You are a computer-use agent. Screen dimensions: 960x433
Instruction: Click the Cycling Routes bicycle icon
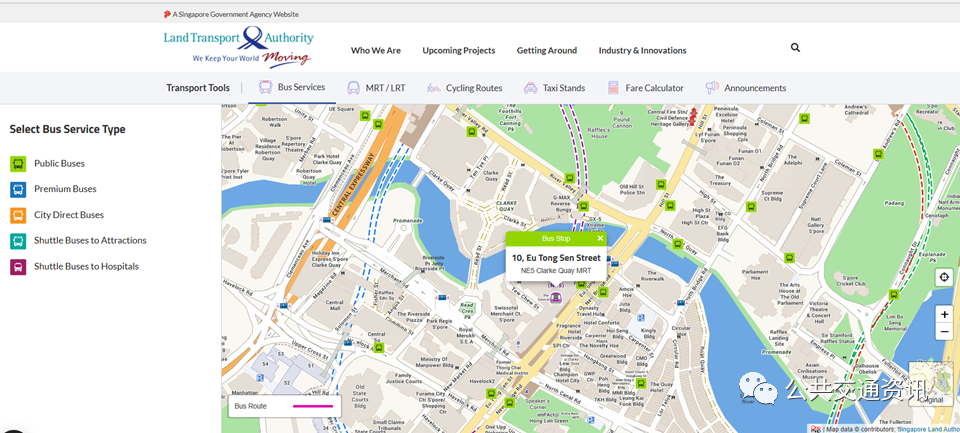pyautogui.click(x=433, y=88)
